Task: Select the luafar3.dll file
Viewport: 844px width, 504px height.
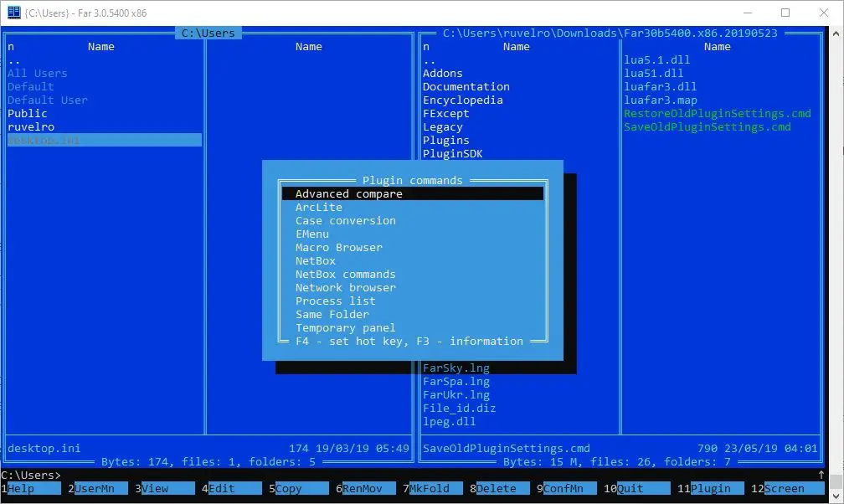Action: coord(661,87)
